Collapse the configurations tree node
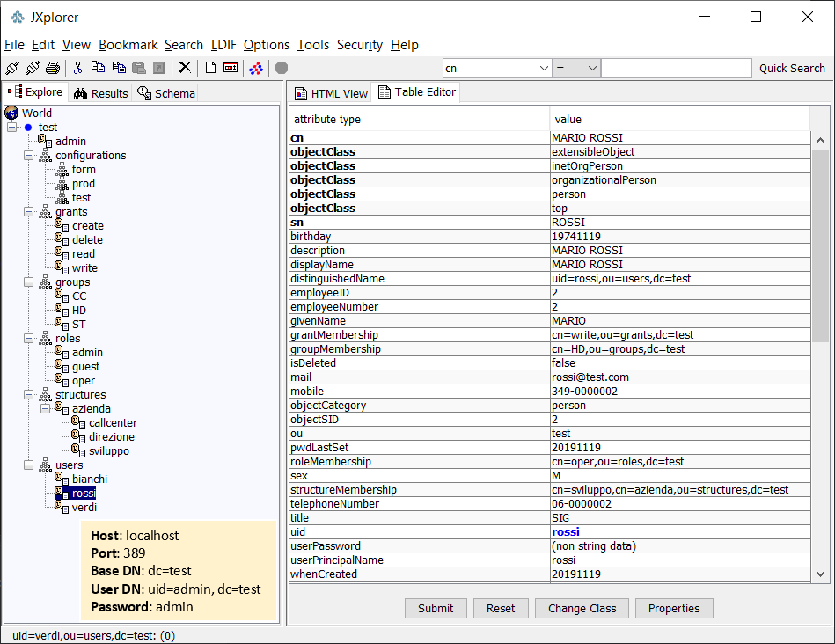The height and width of the screenshot is (644, 835). click(29, 156)
